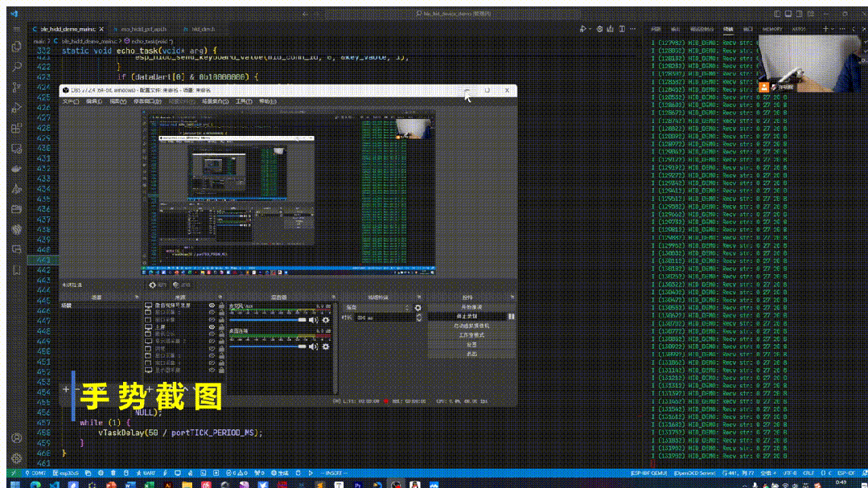Click gear icon of desktop audio mixer
The width and height of the screenshot is (868, 488).
coord(326,347)
